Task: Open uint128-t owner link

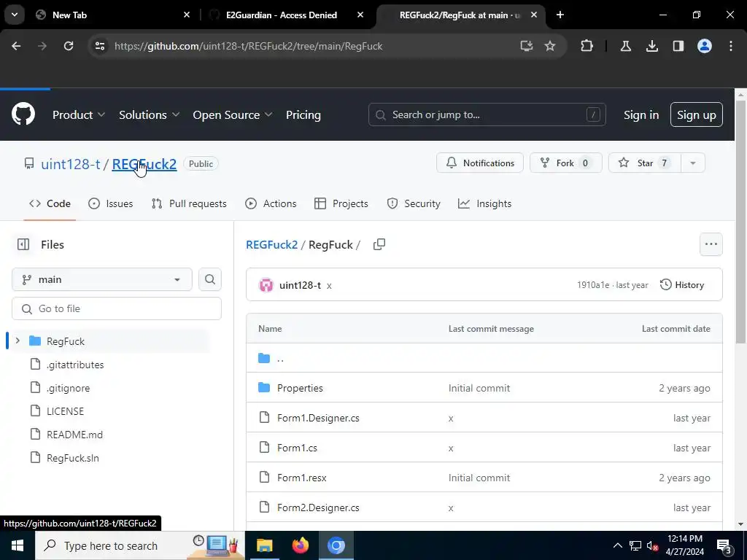Action: point(71,164)
